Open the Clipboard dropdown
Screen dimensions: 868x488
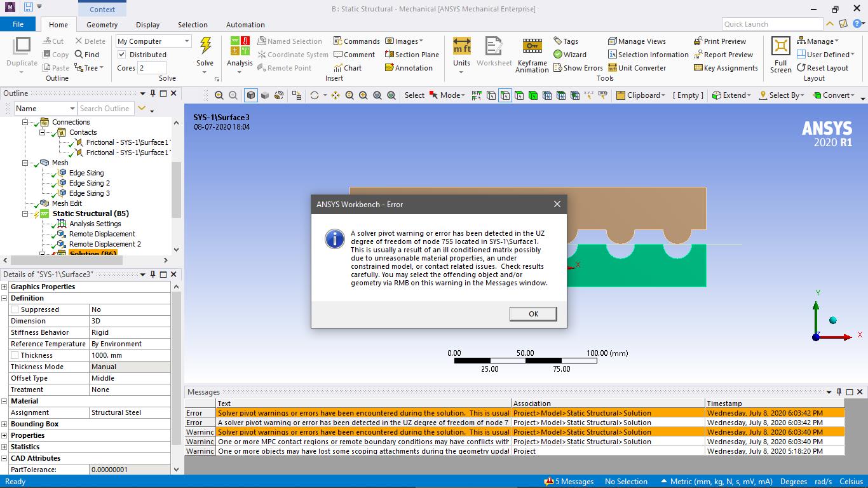tap(641, 95)
